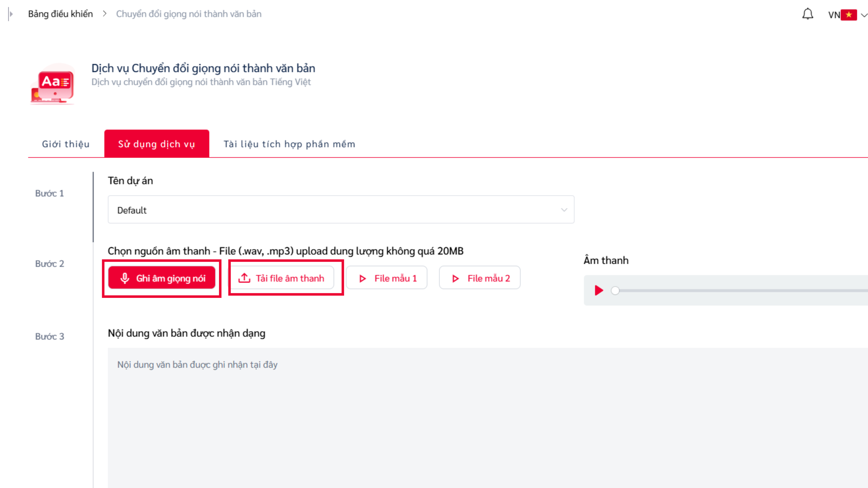Click the Vietnam flag icon
The height and width of the screenshot is (488, 868).
[x=849, y=15]
